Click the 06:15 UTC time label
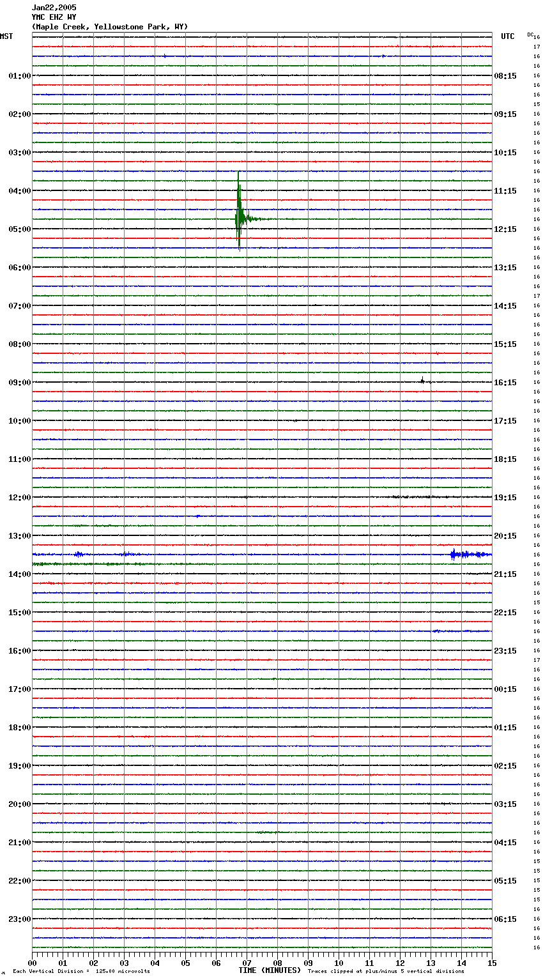Screen dimensions: 543x980 click(x=505, y=919)
